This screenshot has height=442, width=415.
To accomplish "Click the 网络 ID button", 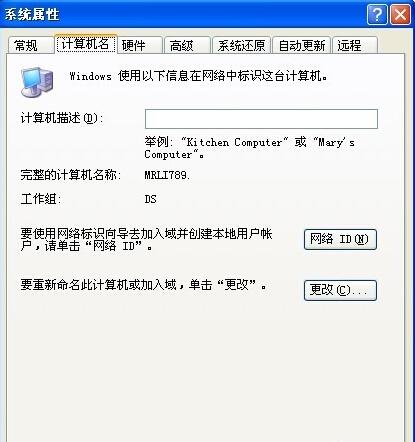I will coord(340,239).
